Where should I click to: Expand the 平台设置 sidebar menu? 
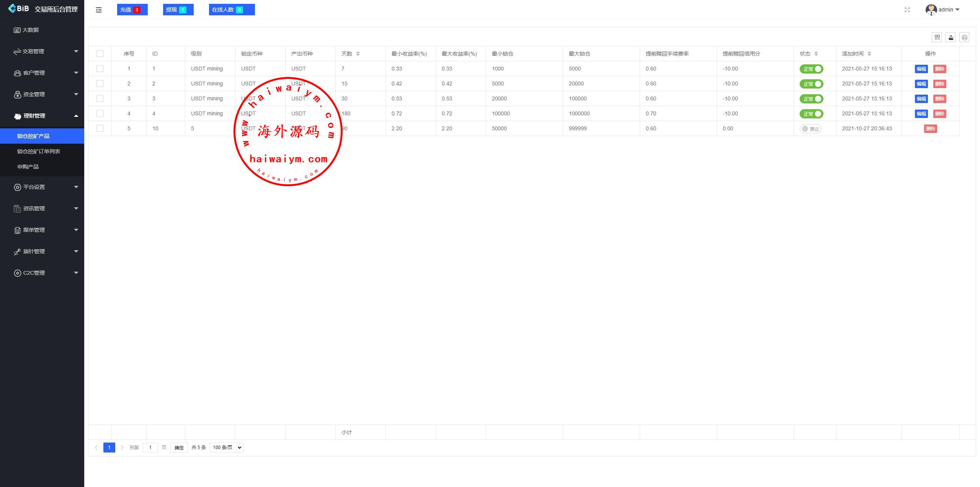[x=42, y=187]
